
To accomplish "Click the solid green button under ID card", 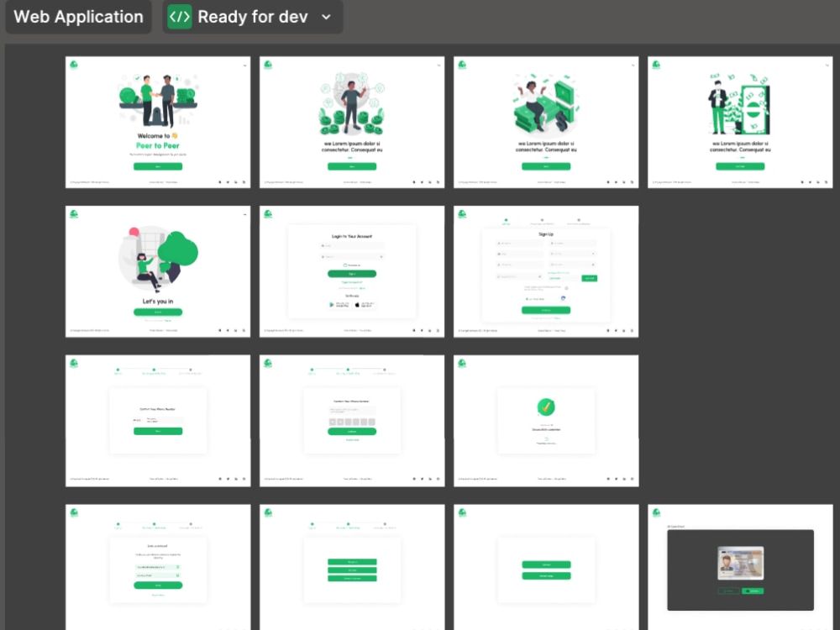I will [x=753, y=591].
